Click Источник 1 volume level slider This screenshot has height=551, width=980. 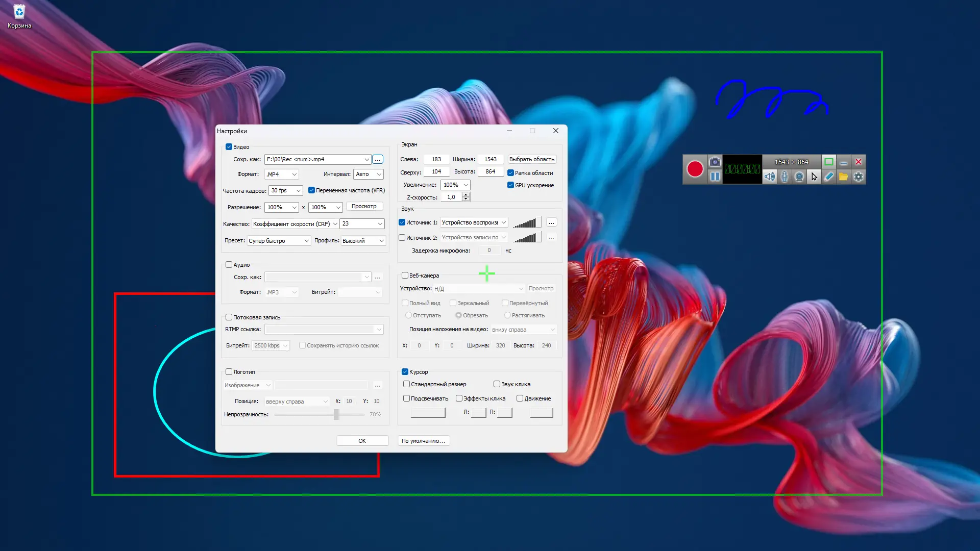click(x=526, y=223)
